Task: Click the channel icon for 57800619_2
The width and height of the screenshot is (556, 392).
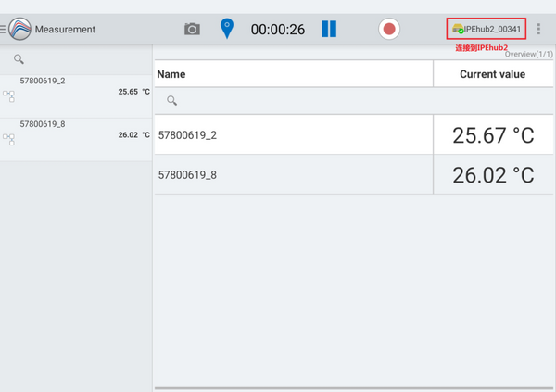Action: (9, 96)
